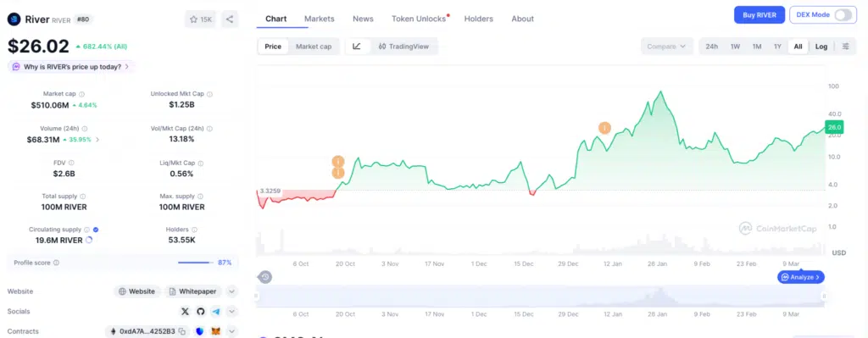Open Why is RIVER's price up today

(70, 67)
